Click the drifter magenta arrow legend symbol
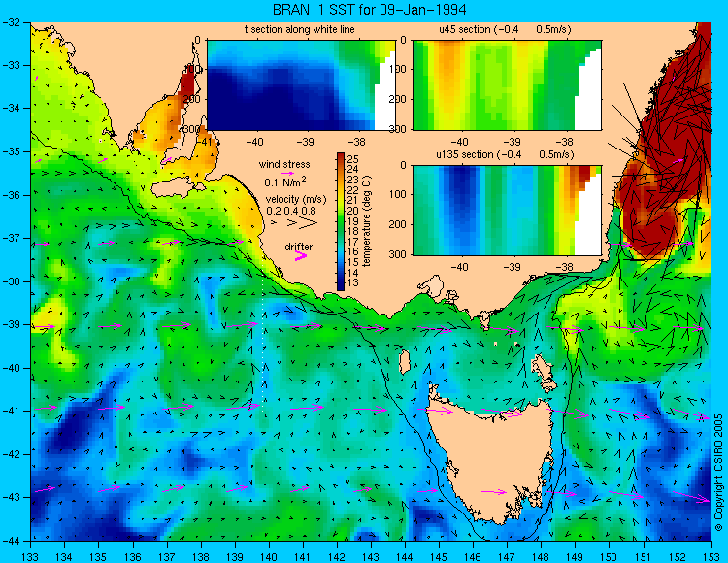 pos(301,255)
